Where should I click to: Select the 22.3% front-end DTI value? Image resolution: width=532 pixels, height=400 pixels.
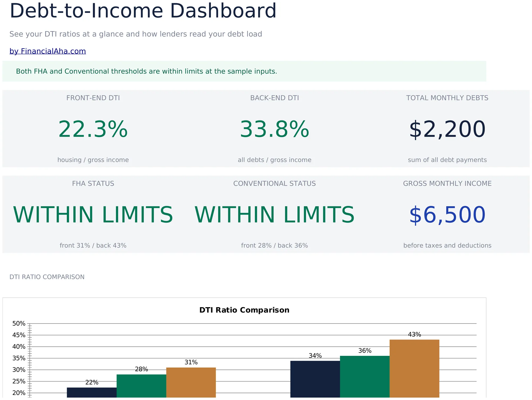93,129
